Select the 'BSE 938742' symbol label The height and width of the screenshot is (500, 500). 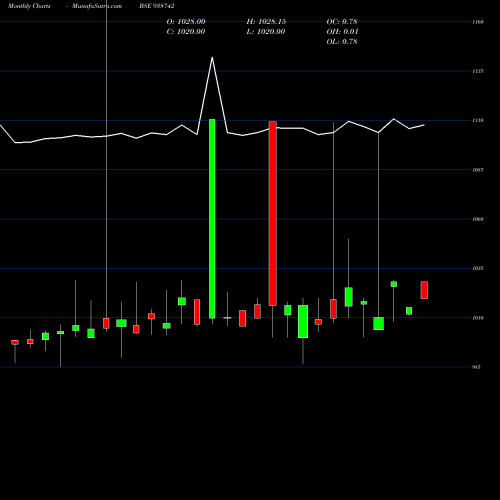tap(157, 6)
